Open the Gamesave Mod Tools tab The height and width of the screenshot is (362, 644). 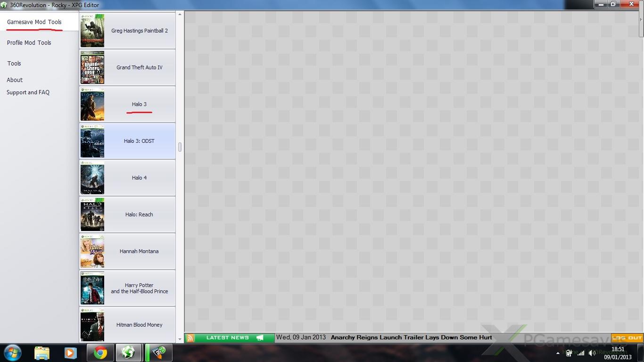tap(34, 22)
